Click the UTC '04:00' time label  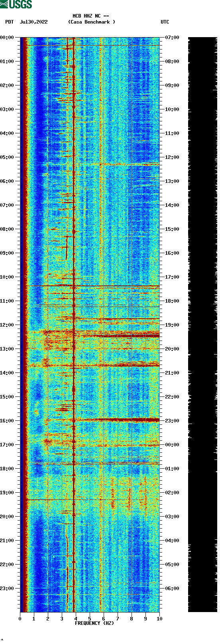pyautogui.click(x=172, y=541)
